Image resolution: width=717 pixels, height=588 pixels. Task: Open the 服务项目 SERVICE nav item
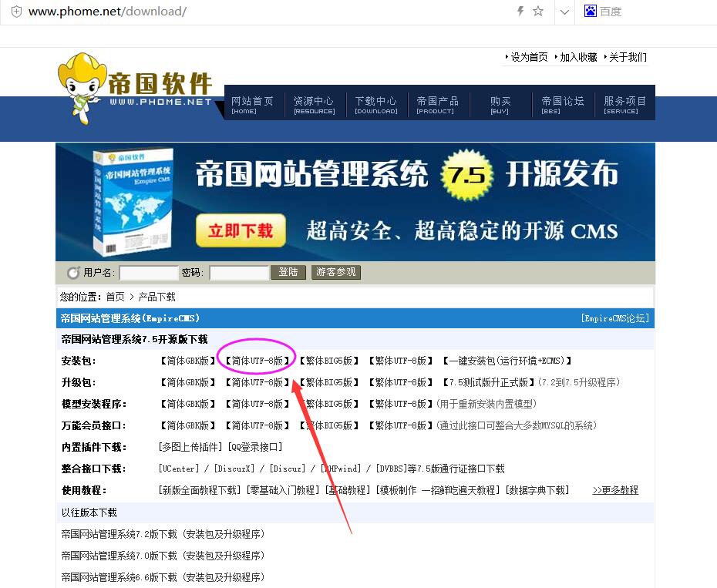pos(624,105)
